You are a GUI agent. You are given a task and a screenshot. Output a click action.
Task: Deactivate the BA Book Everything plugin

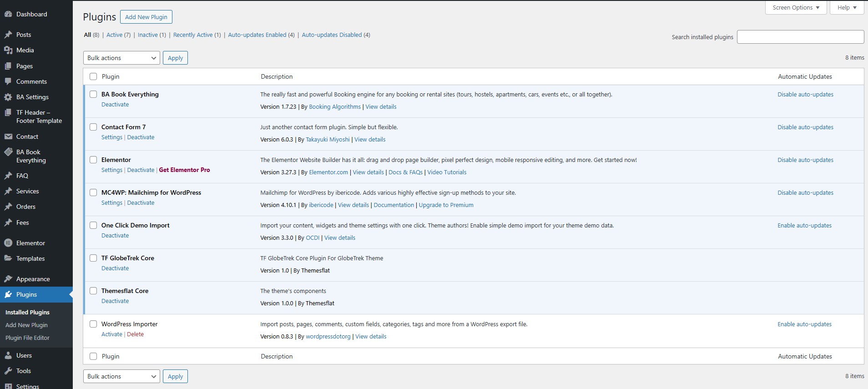coord(115,104)
